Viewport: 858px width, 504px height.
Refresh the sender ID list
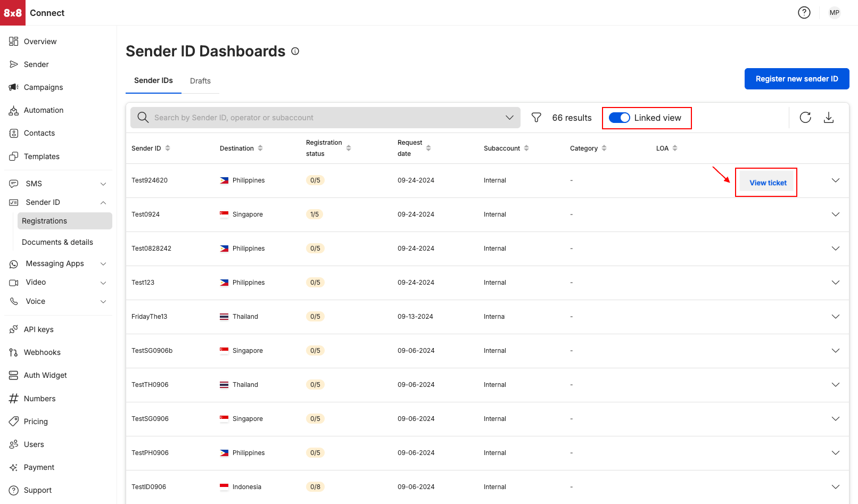pyautogui.click(x=805, y=118)
